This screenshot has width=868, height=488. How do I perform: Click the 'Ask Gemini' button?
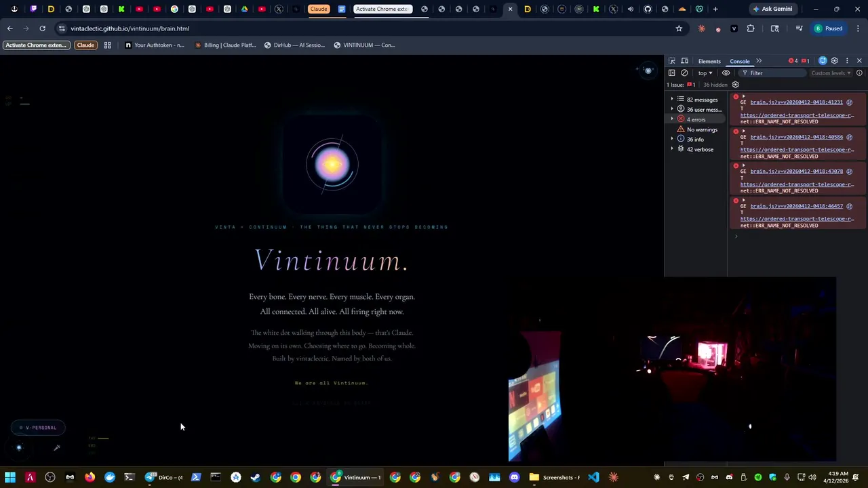pos(772,9)
